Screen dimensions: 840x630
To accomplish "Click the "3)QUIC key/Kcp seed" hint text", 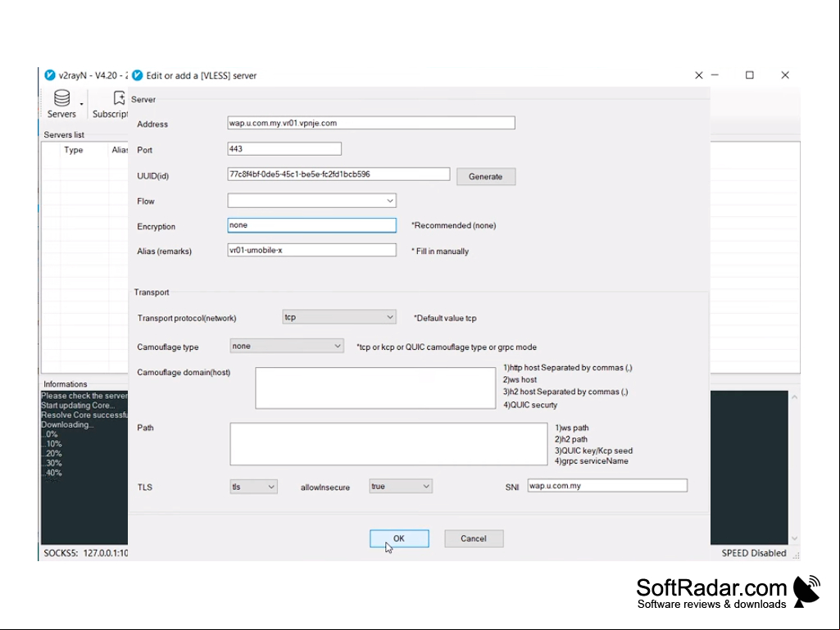I will pyautogui.click(x=593, y=451).
